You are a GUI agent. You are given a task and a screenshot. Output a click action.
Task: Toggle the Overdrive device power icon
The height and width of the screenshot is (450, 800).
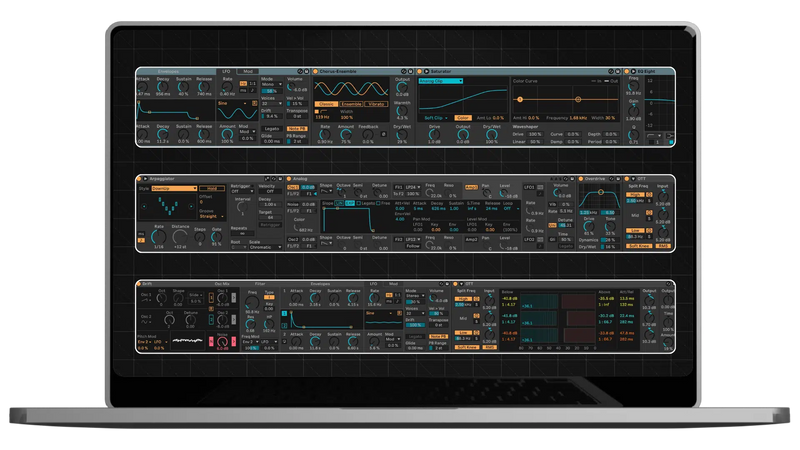(x=579, y=180)
